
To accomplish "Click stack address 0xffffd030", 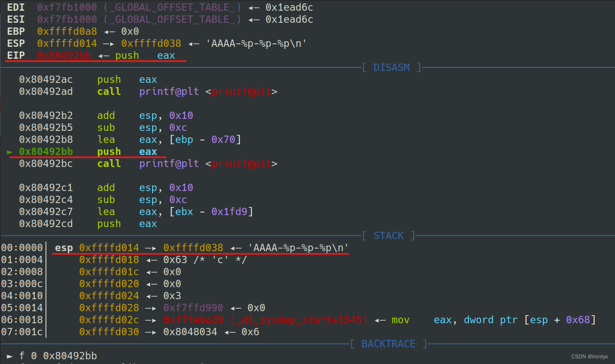I will click(109, 332).
